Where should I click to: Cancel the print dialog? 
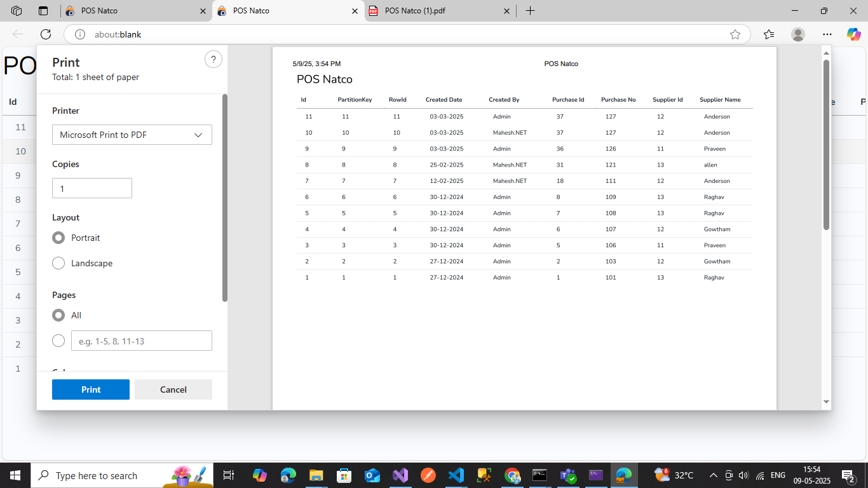click(173, 390)
